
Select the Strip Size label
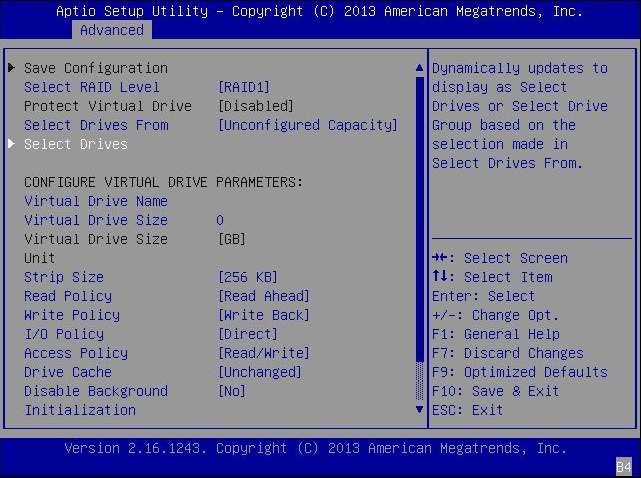(64, 277)
